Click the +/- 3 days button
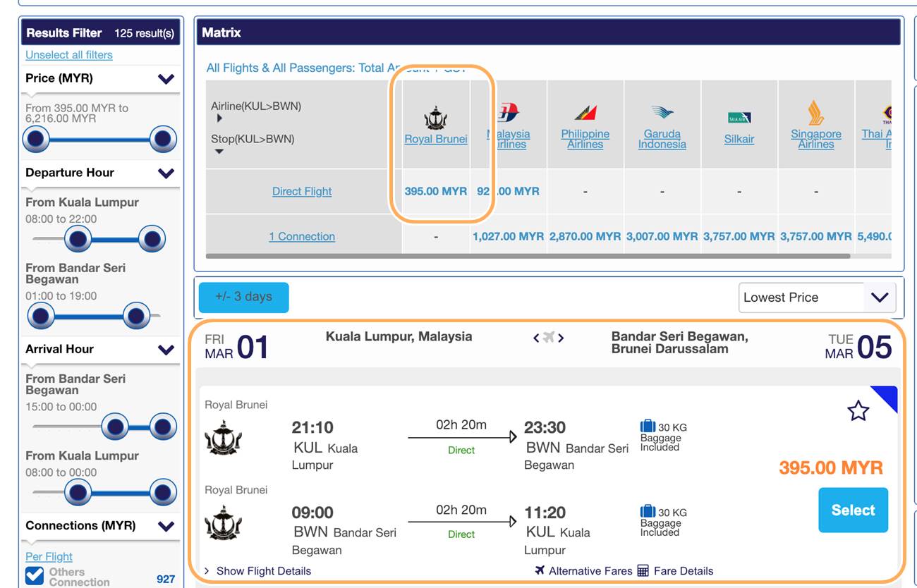The image size is (917, 588). [244, 297]
